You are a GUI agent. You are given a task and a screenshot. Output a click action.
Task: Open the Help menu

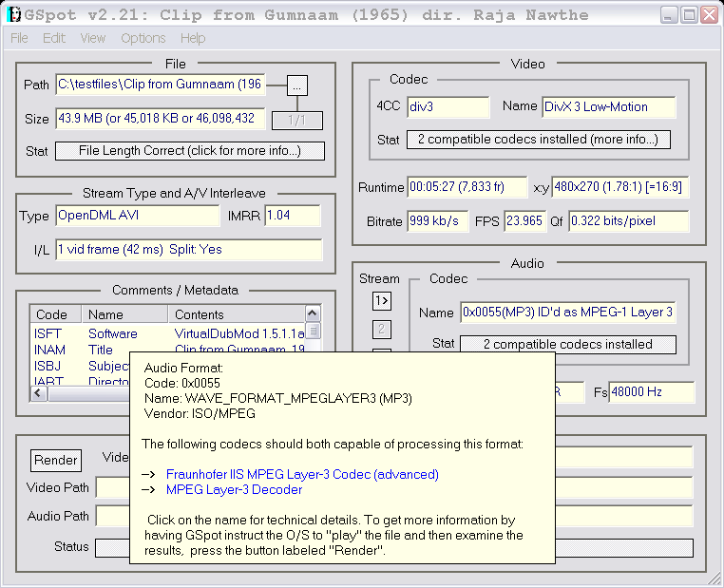click(x=193, y=38)
